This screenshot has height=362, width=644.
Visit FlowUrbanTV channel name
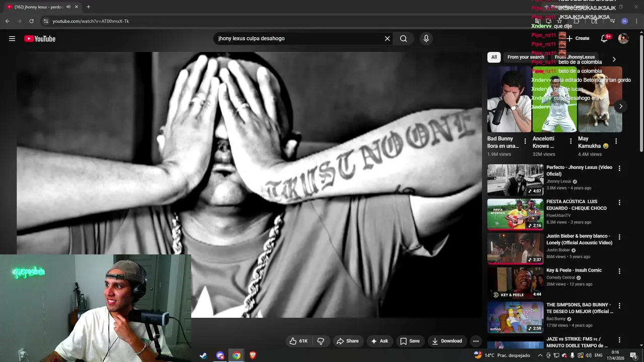(558, 216)
